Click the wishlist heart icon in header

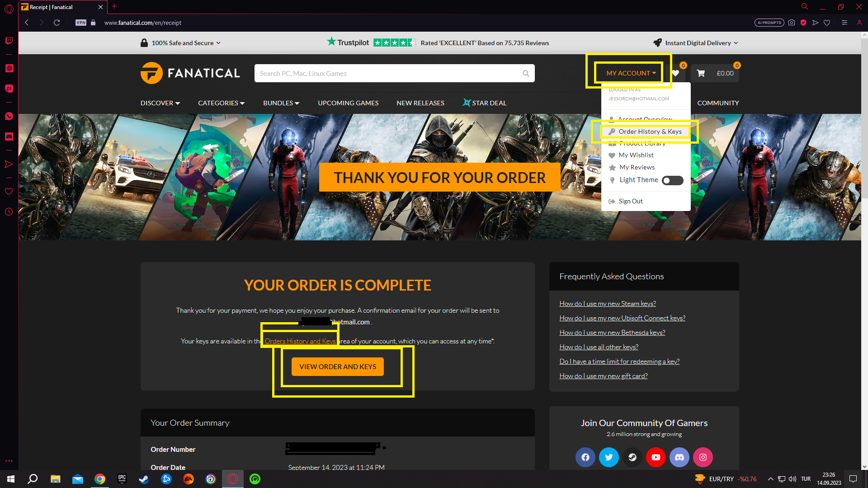675,73
